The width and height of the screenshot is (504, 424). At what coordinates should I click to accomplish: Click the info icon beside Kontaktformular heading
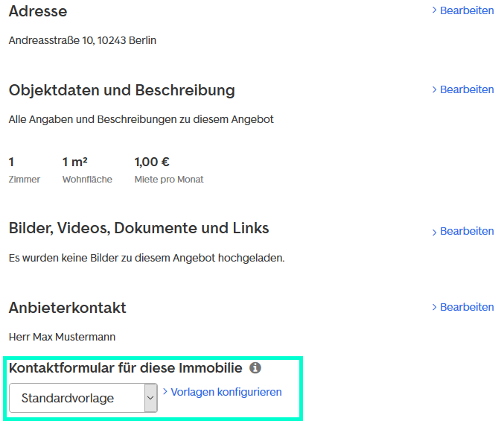tap(255, 368)
